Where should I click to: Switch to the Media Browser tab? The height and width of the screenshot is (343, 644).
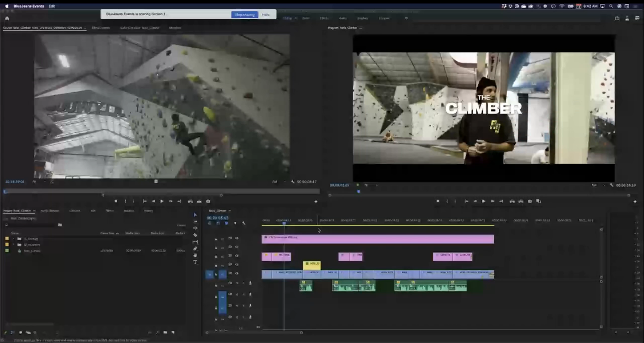(x=50, y=211)
